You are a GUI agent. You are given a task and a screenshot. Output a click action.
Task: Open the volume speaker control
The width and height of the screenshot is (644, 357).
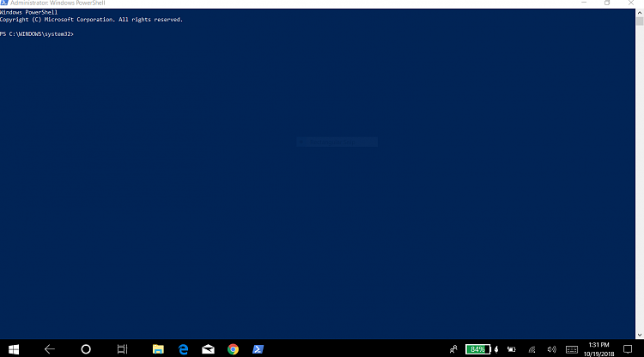pos(551,349)
